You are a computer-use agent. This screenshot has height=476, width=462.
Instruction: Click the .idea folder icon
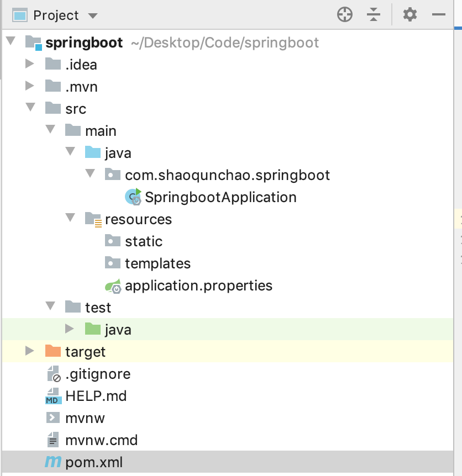[x=53, y=64]
